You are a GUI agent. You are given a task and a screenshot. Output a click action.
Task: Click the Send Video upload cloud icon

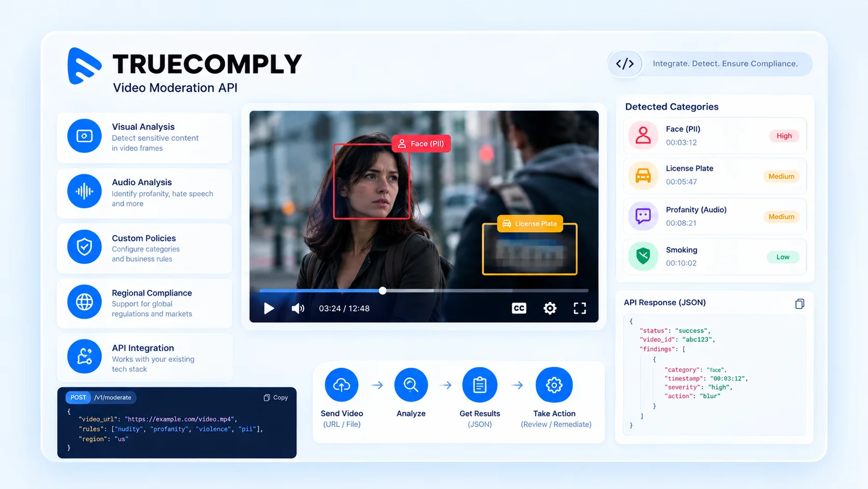pyautogui.click(x=342, y=385)
